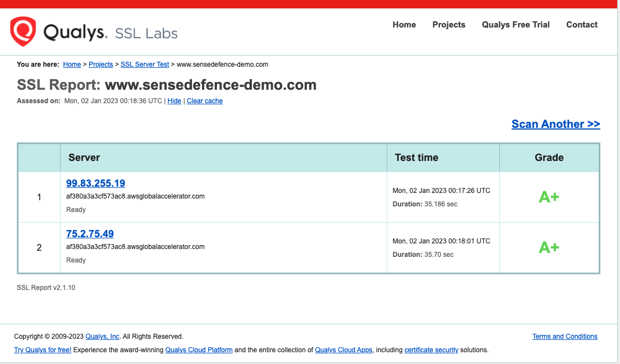Click the Grade column header
620x364 pixels.
[x=549, y=158]
